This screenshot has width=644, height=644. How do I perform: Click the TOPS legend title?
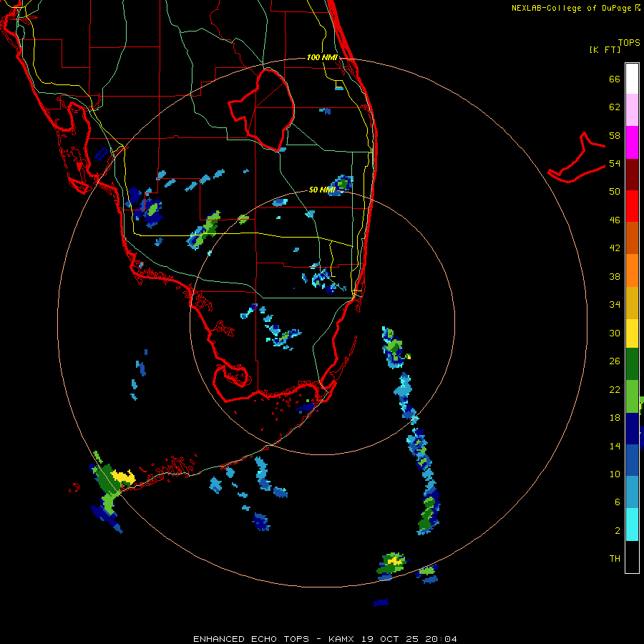pyautogui.click(x=629, y=43)
